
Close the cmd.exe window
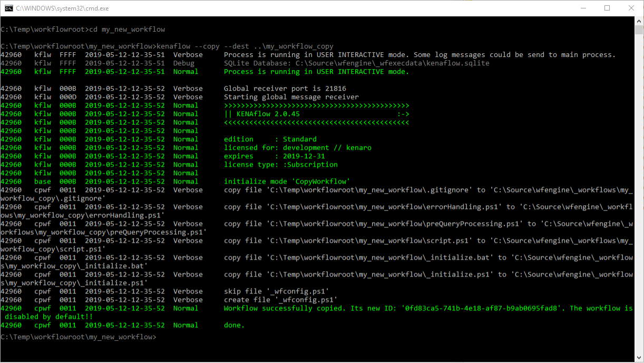[x=631, y=8]
